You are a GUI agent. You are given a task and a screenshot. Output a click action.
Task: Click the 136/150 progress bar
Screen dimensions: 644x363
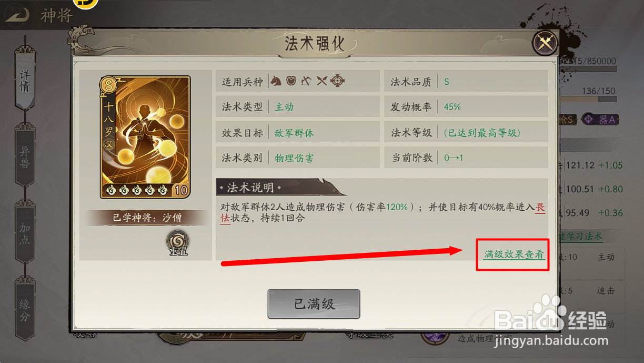(588, 95)
